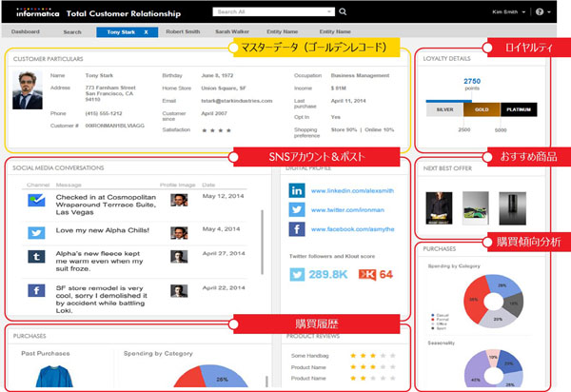
Task: Click profile image on April 27, 2014 row
Action: point(179,257)
